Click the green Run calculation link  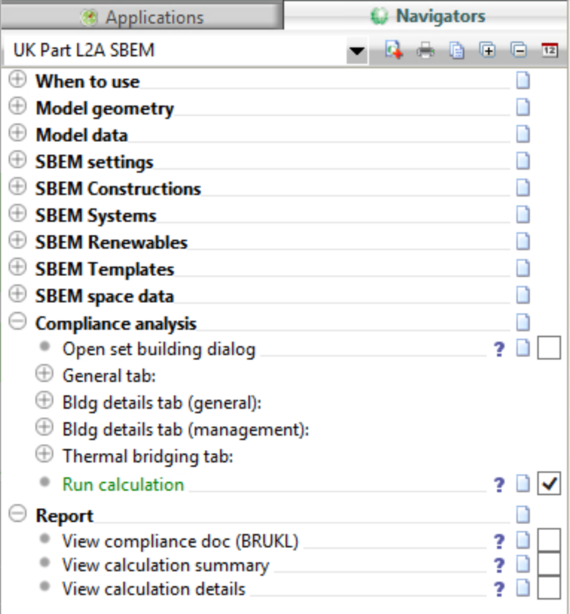123,485
